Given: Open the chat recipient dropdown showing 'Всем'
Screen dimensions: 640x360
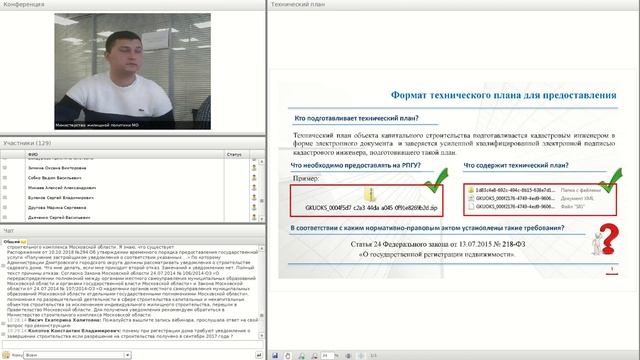Looking at the screenshot, I should coord(77,355).
